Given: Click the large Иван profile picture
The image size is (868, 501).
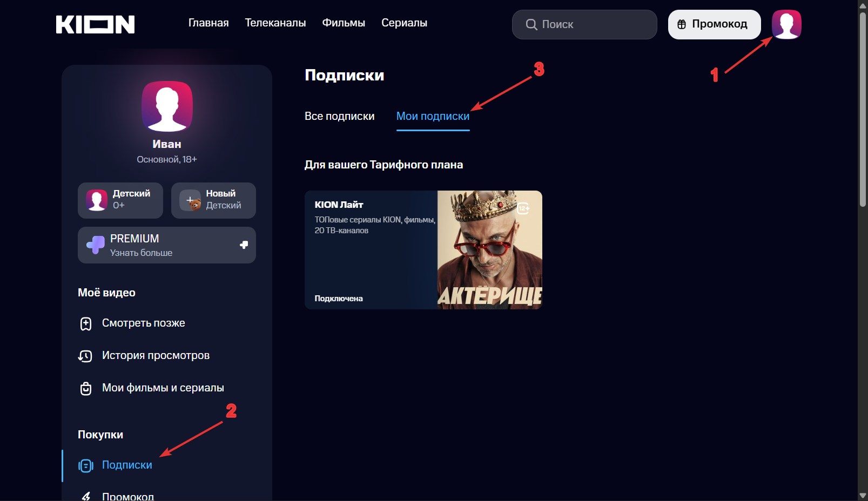Looking at the screenshot, I should click(x=167, y=106).
